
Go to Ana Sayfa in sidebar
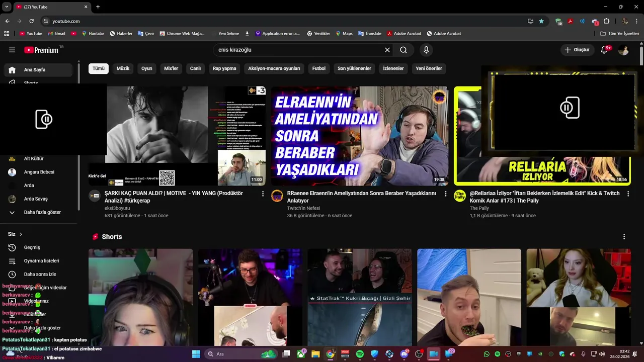coord(39,70)
